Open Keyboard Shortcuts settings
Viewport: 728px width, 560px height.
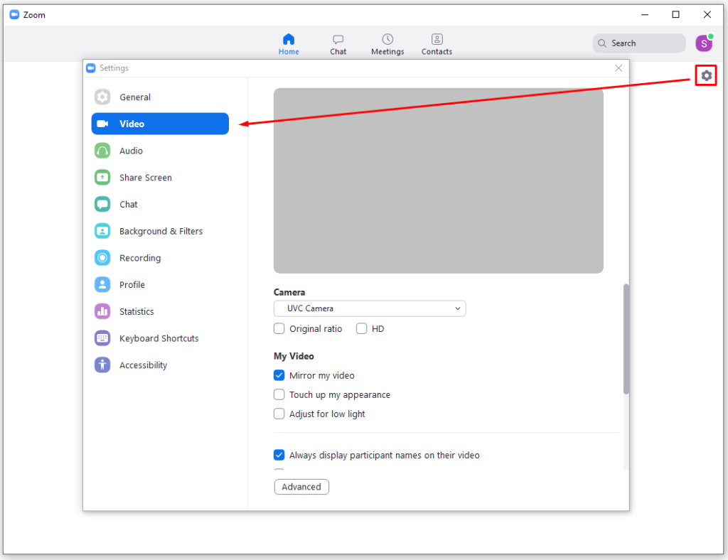[159, 338]
